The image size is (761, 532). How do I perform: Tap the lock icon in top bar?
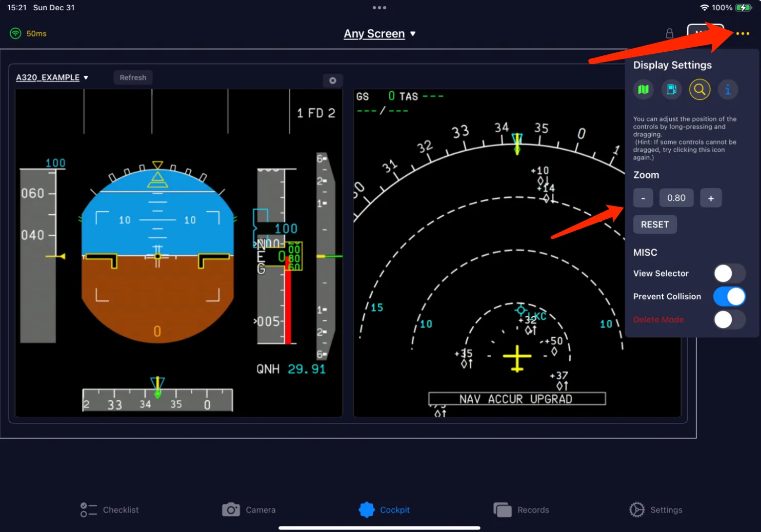(x=669, y=34)
